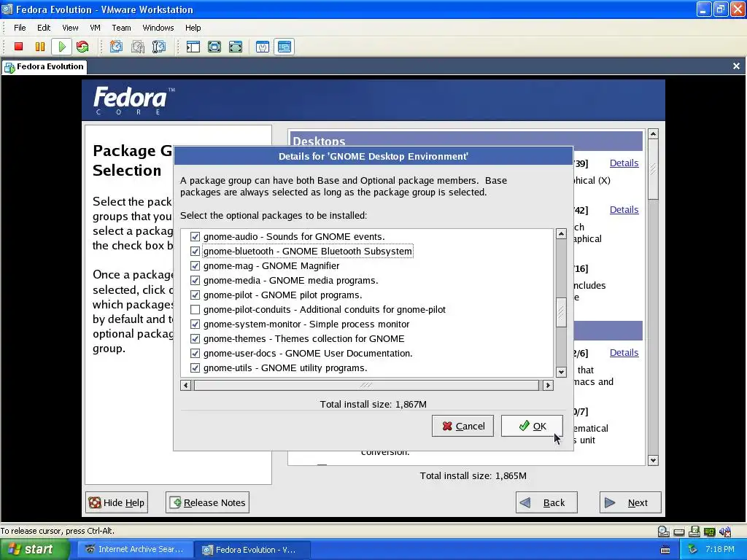The height and width of the screenshot is (560, 747).
Task: Uncheck gnome-audio package checkbox
Action: (x=195, y=237)
